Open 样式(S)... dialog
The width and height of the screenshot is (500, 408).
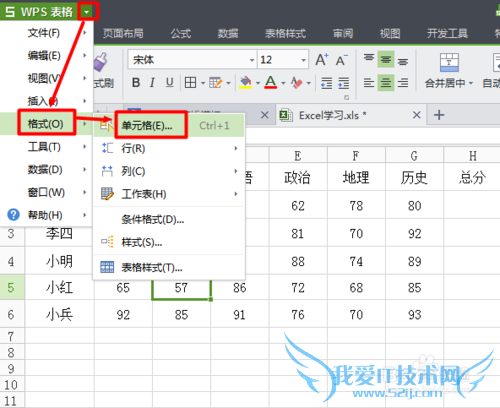point(142,242)
